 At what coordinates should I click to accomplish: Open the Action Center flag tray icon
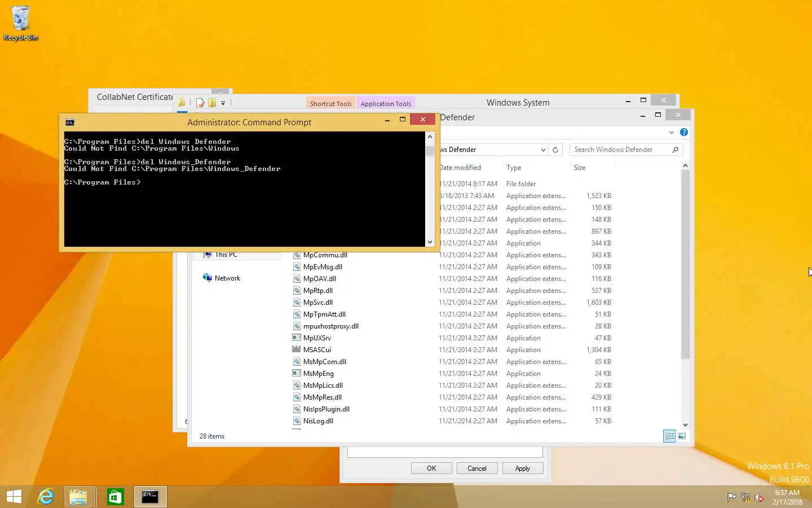(x=731, y=497)
